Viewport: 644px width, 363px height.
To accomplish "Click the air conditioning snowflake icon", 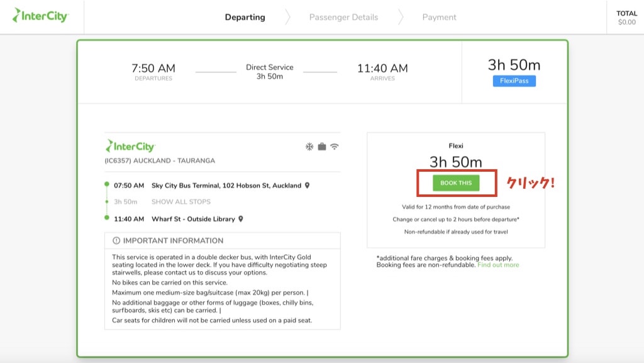I will click(x=309, y=147).
